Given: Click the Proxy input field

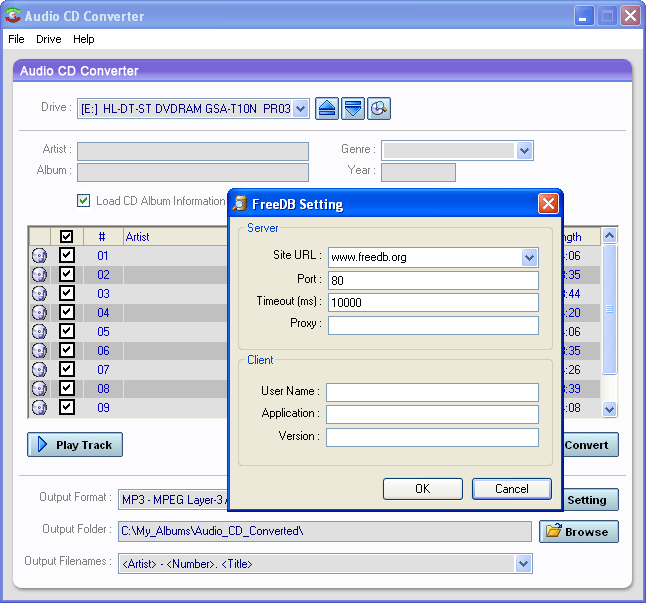Looking at the screenshot, I should click(x=433, y=325).
